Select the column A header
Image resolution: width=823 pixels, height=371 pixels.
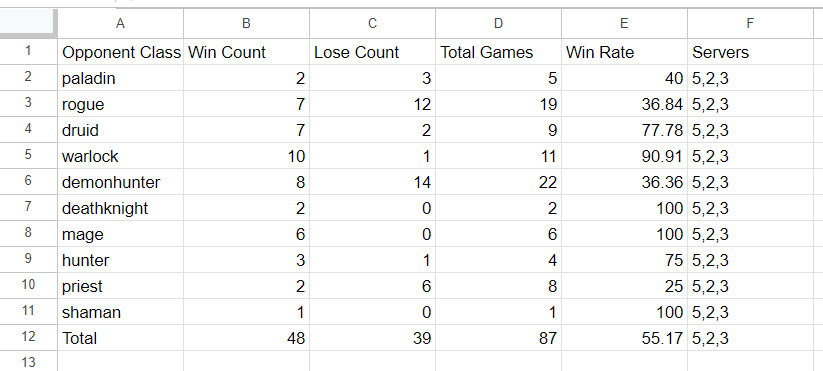pos(120,23)
